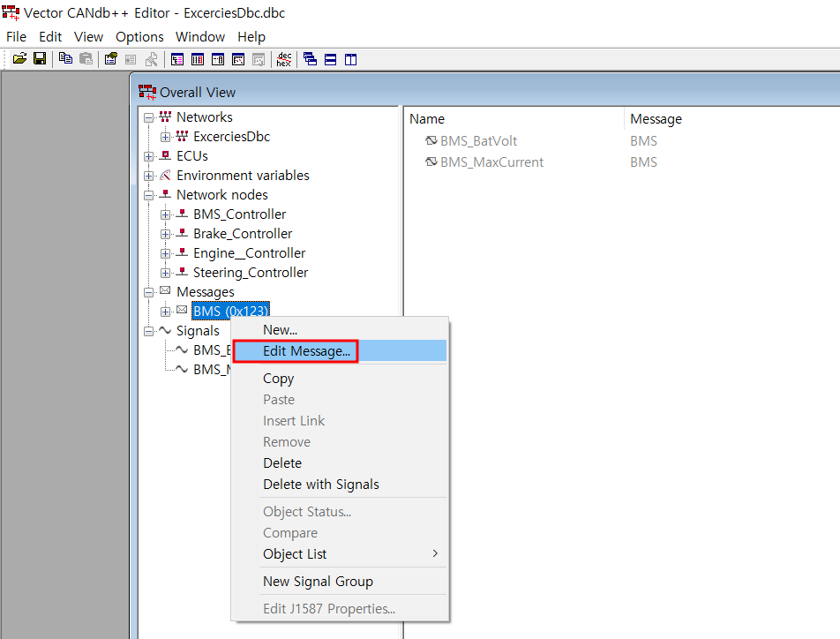840x639 pixels.
Task: Click the BMS_MaxCurrent signal icon in the list
Action: (431, 162)
